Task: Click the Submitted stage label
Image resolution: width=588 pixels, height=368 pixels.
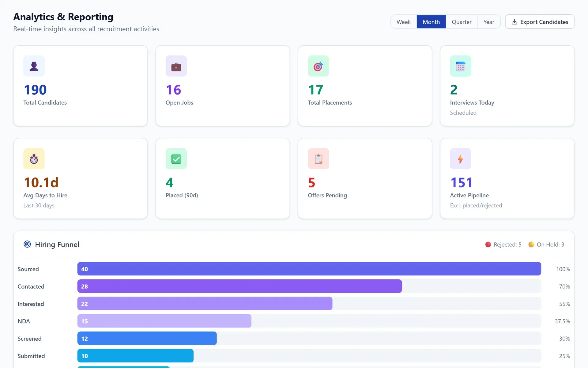Action: [31, 356]
